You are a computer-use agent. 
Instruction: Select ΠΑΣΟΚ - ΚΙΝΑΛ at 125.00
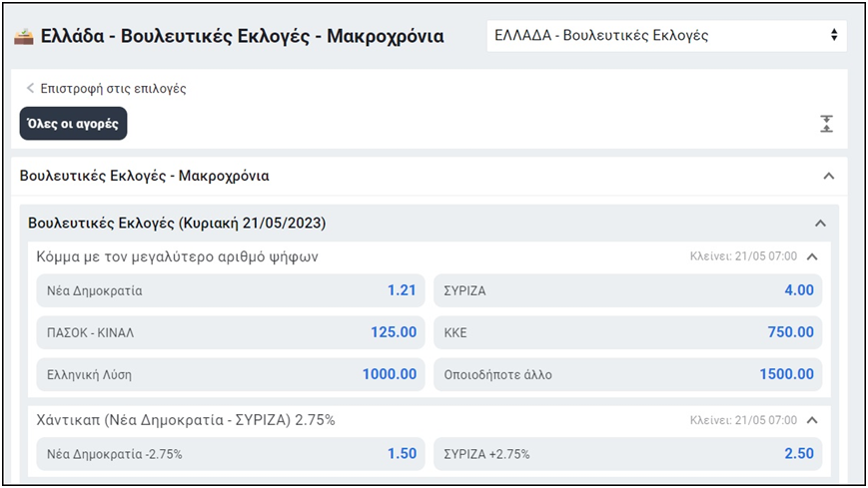[231, 332]
